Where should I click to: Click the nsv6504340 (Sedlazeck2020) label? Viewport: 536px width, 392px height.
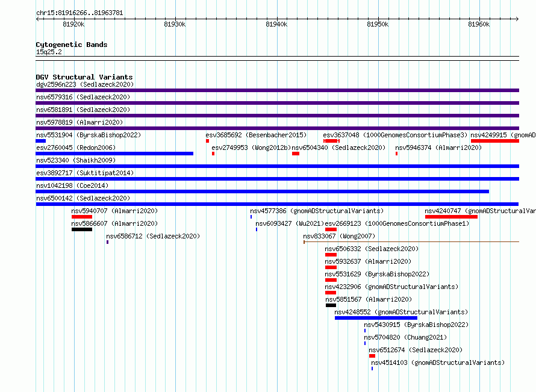click(338, 148)
